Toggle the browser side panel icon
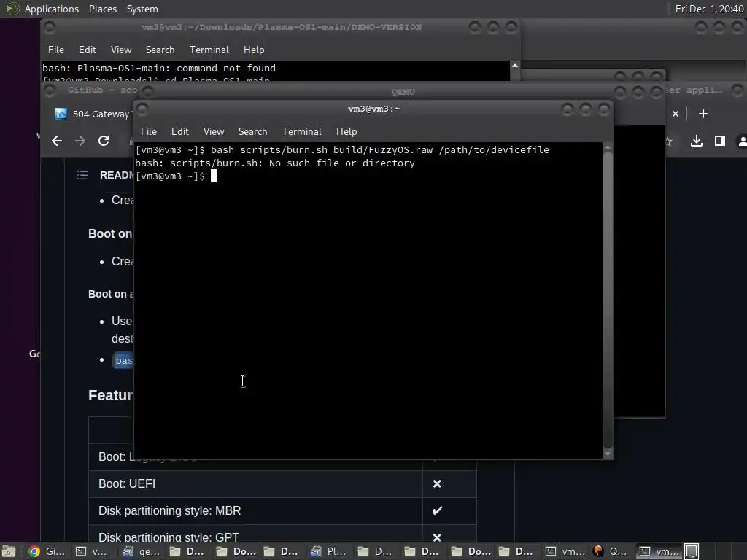The height and width of the screenshot is (560, 747). click(720, 141)
